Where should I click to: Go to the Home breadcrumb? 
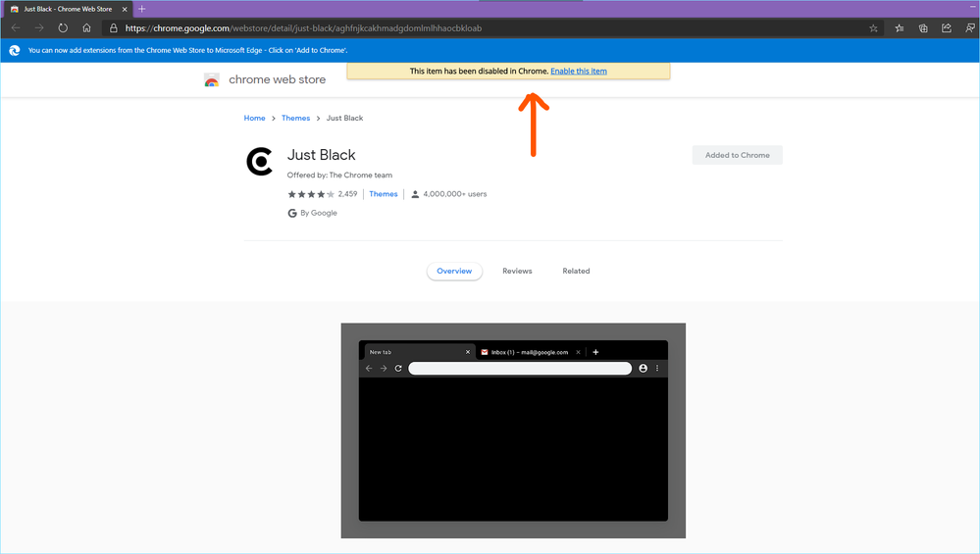click(254, 118)
